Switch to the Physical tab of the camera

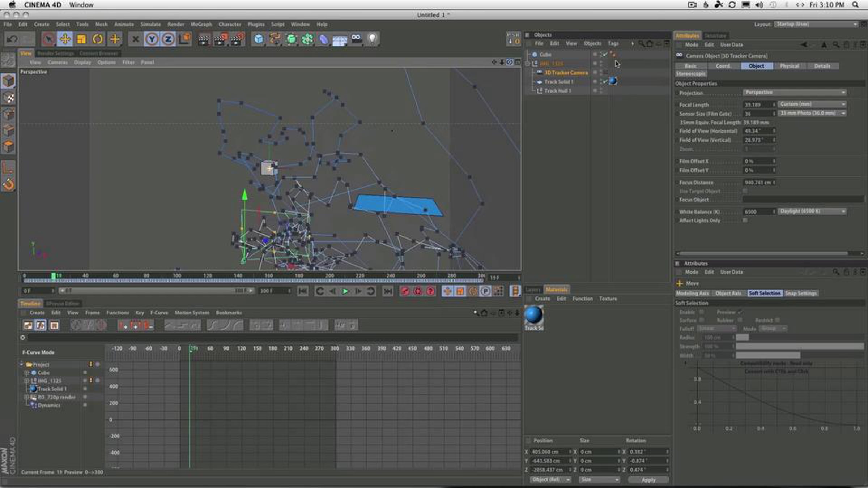coord(790,66)
